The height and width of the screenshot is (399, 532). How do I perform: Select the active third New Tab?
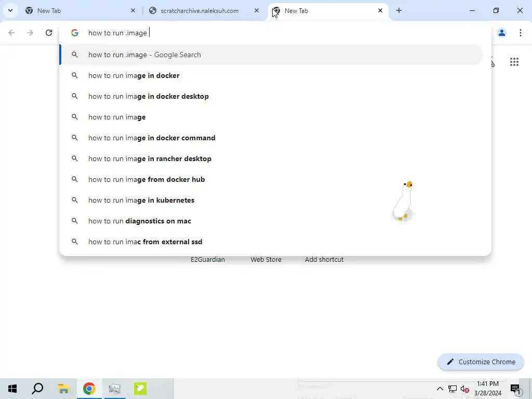pos(328,10)
